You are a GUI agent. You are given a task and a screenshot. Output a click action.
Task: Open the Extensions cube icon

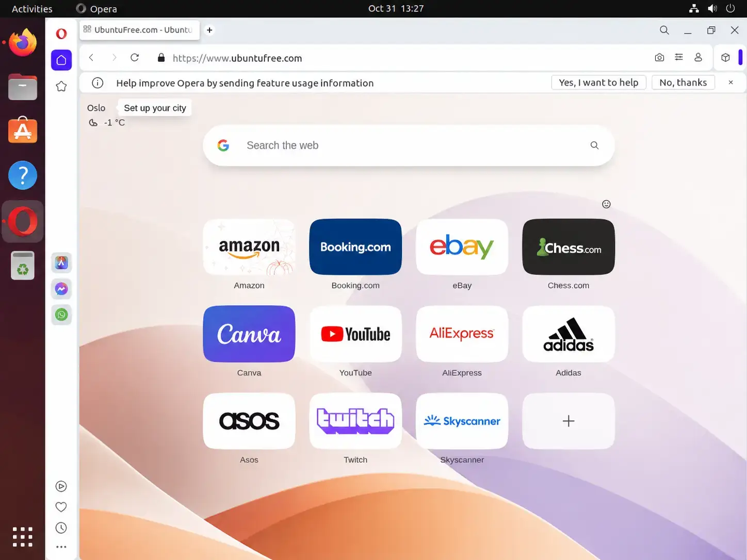point(725,58)
